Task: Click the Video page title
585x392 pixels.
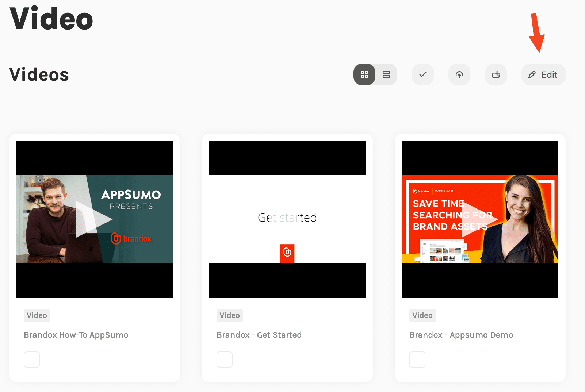Action: coord(51,18)
